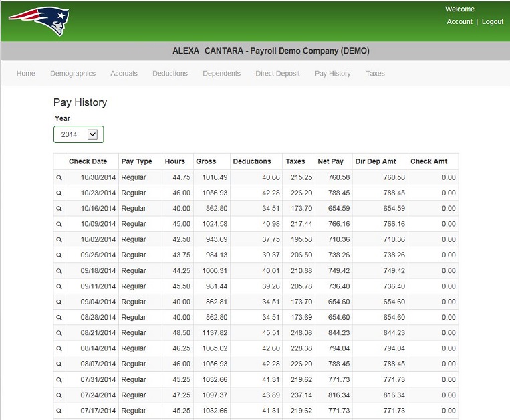Click the Logout link
510x420 pixels.
click(493, 22)
